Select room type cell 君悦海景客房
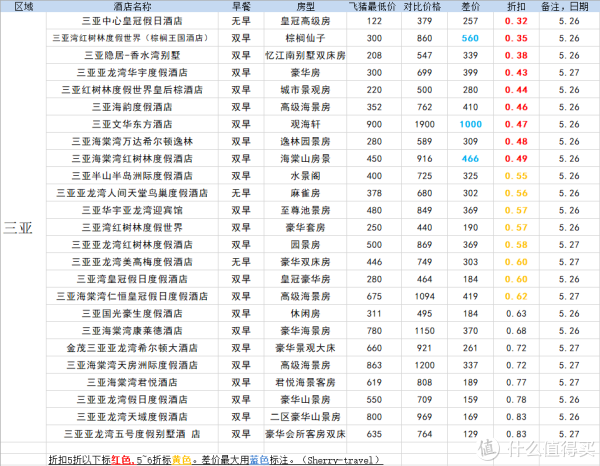The width and height of the screenshot is (600, 466). pos(305,383)
